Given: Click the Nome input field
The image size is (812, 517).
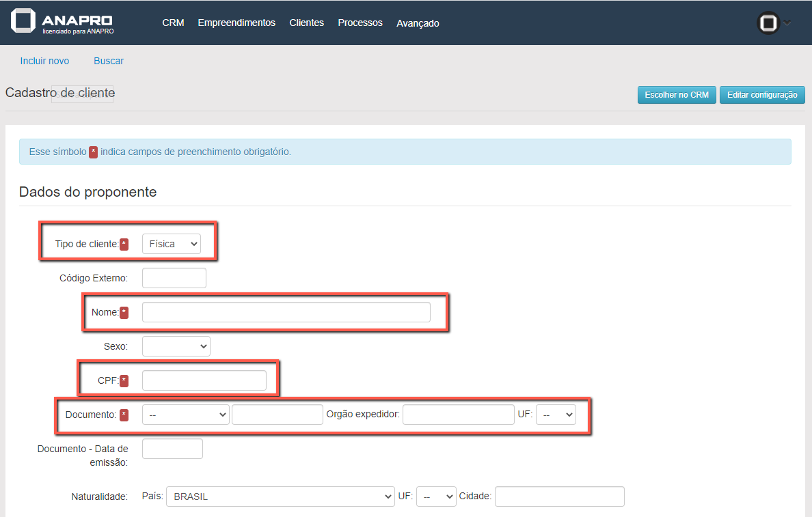Looking at the screenshot, I should (286, 312).
